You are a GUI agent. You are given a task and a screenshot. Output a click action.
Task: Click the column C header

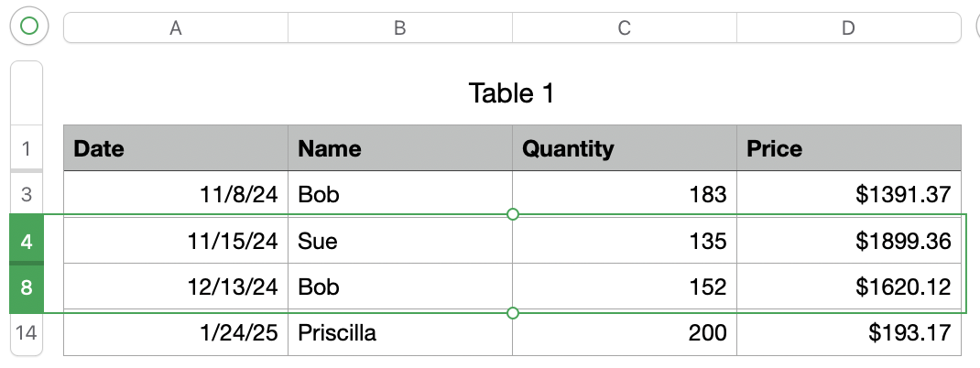(624, 28)
